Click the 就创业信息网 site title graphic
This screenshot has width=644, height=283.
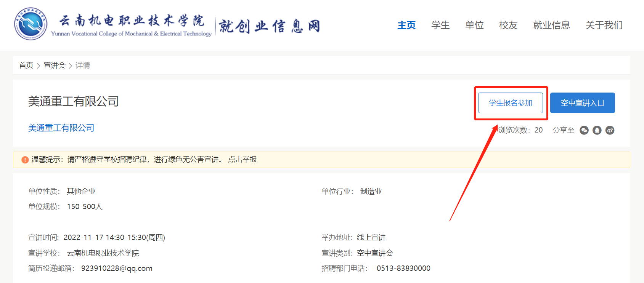pyautogui.click(x=269, y=26)
